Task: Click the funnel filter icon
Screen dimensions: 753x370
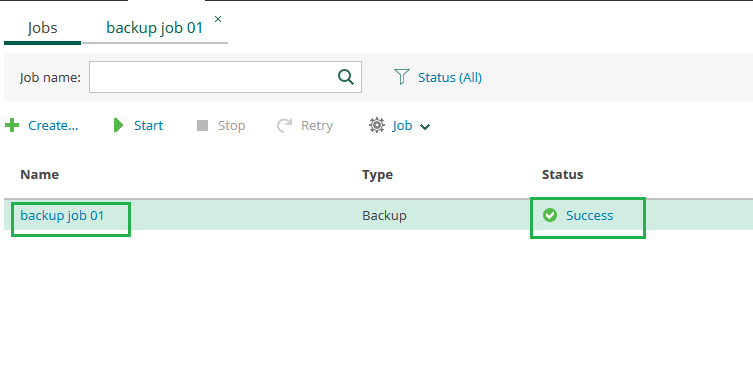Action: (401, 77)
